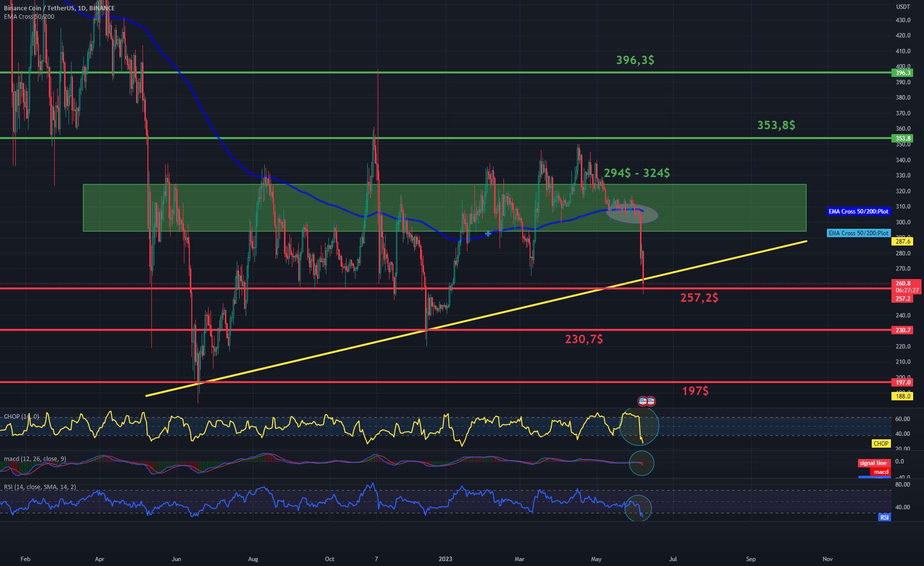Select the 257,2$ text annotation
The height and width of the screenshot is (566, 924).
click(699, 298)
